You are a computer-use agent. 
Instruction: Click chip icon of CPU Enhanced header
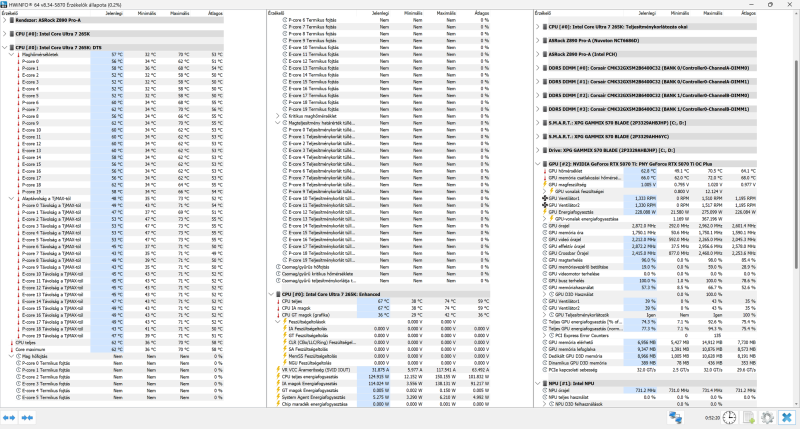[278, 294]
